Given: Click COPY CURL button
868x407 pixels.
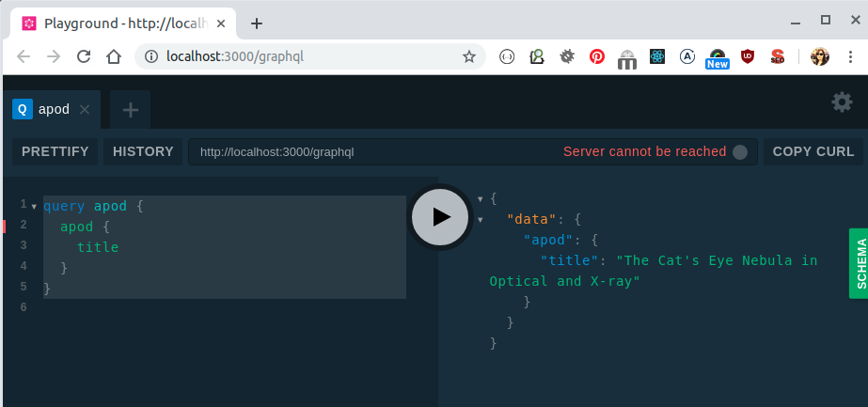Looking at the screenshot, I should [813, 151].
